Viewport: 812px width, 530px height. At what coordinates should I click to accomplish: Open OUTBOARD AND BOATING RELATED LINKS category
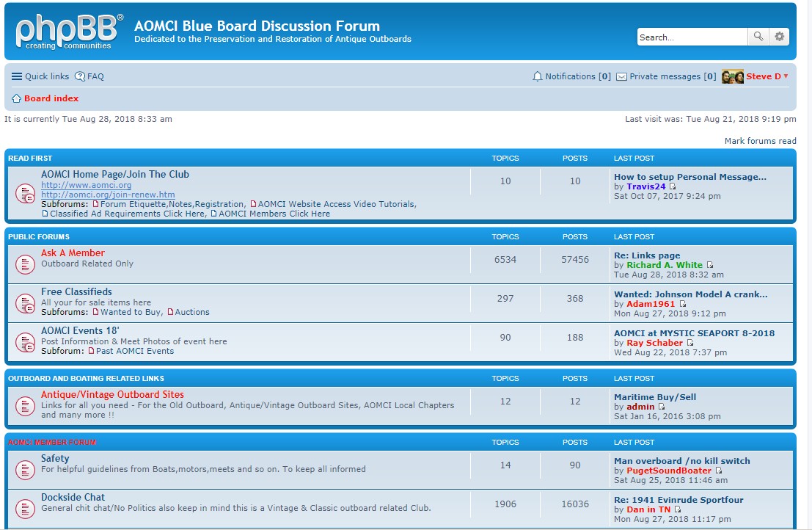86,379
